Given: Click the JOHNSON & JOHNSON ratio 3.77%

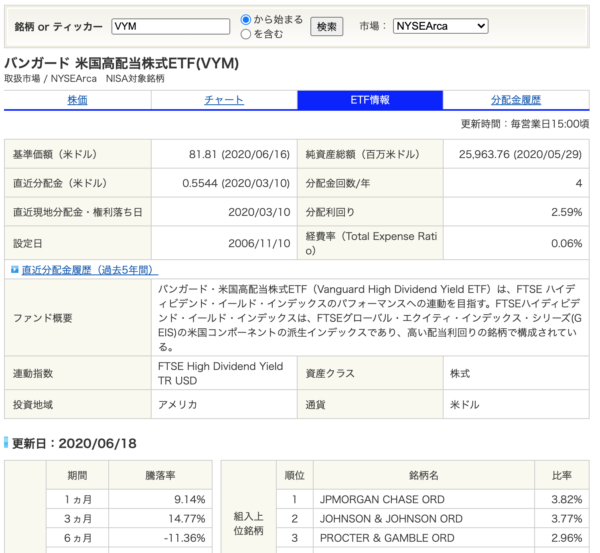Looking at the screenshot, I should [566, 519].
